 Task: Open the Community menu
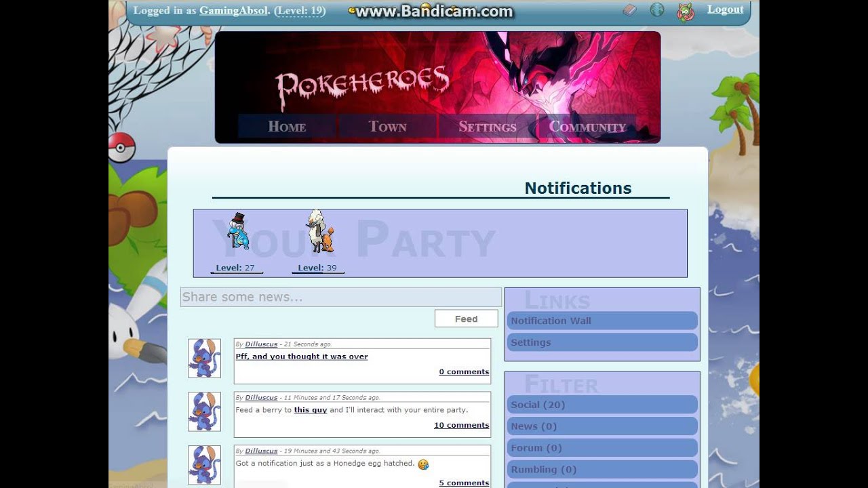click(587, 127)
